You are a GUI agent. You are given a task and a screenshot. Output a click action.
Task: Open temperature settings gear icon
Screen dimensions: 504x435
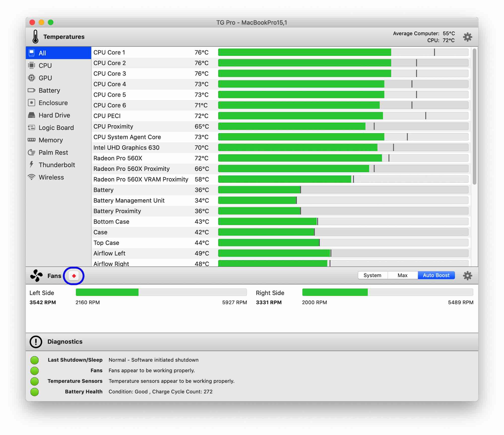click(x=467, y=37)
